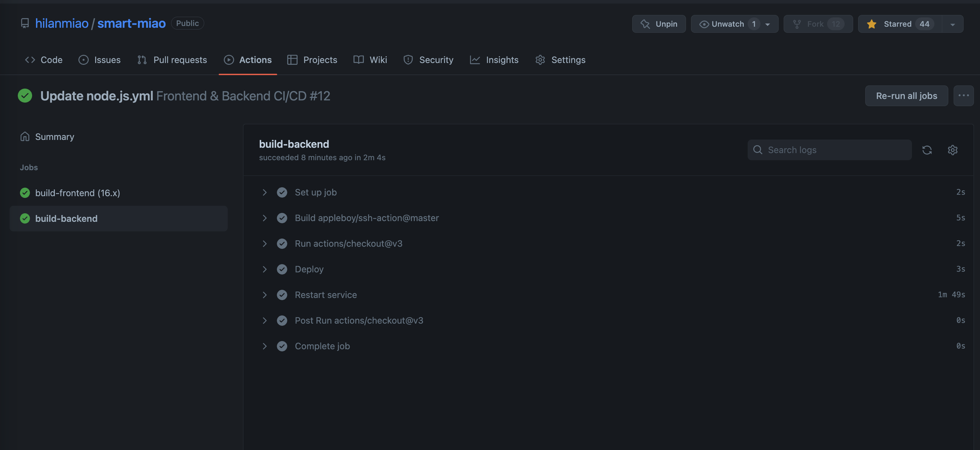Click the Frontend & Backend CI/CD #12 text
The height and width of the screenshot is (450, 980).
point(243,96)
